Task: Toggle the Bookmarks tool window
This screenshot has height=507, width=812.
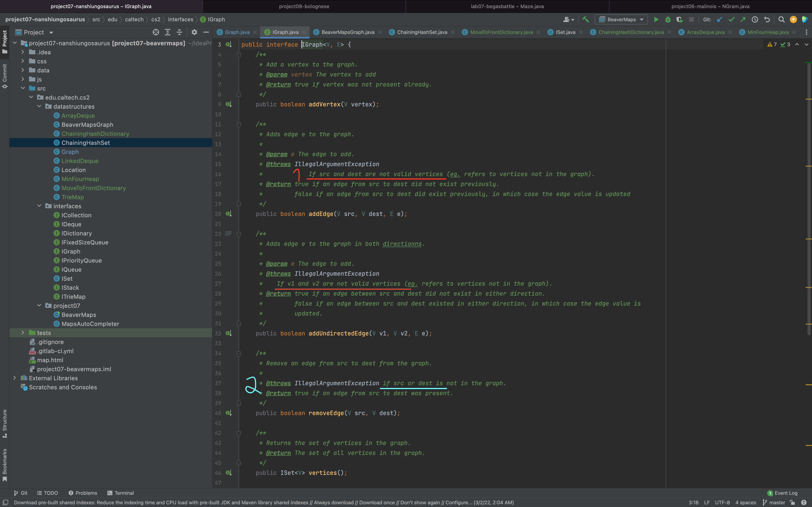Action: tap(5, 464)
